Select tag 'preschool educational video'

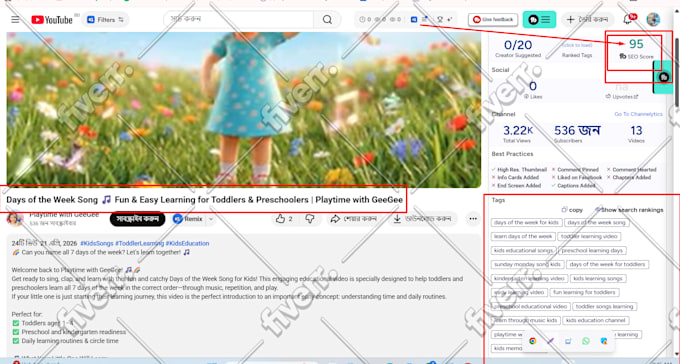[530, 306]
